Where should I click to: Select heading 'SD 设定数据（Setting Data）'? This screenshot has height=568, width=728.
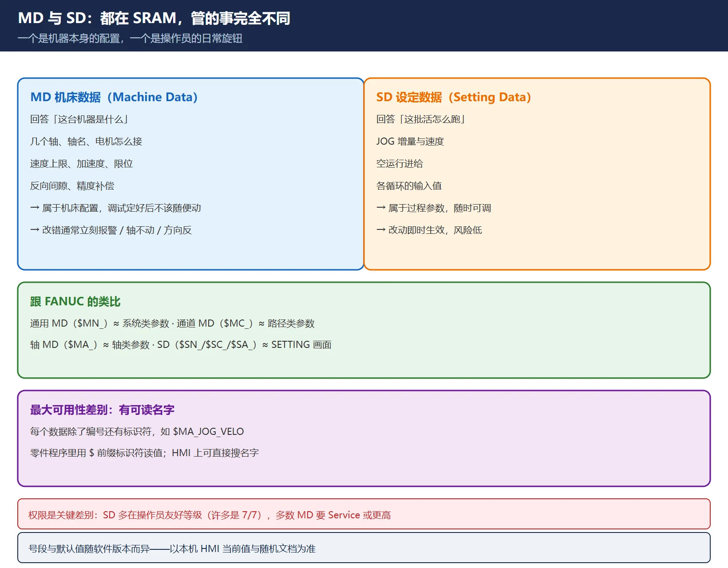pyautogui.click(x=454, y=97)
